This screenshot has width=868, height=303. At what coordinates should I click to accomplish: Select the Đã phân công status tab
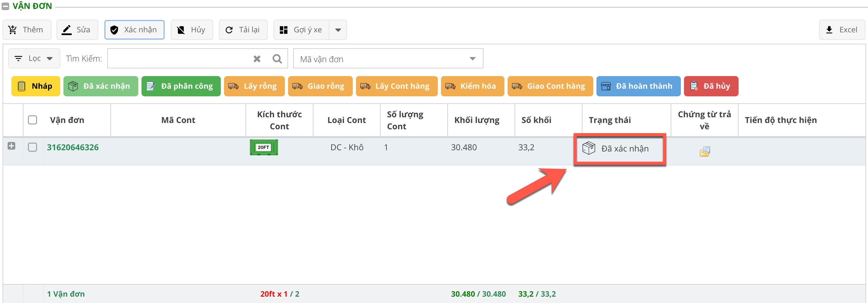tap(181, 86)
